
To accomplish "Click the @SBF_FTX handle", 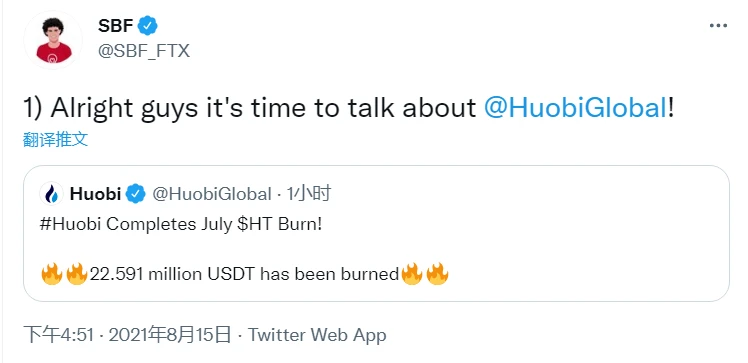I will (x=144, y=51).
